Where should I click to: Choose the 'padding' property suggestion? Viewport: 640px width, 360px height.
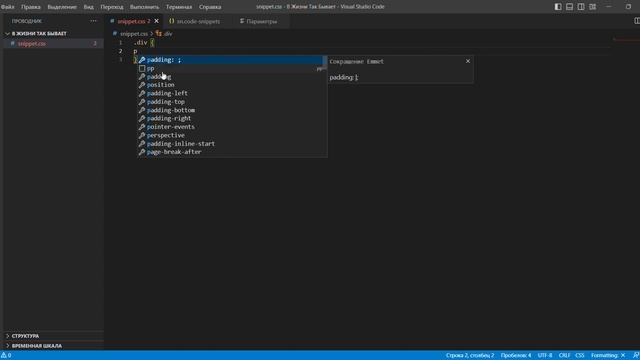pos(231,77)
